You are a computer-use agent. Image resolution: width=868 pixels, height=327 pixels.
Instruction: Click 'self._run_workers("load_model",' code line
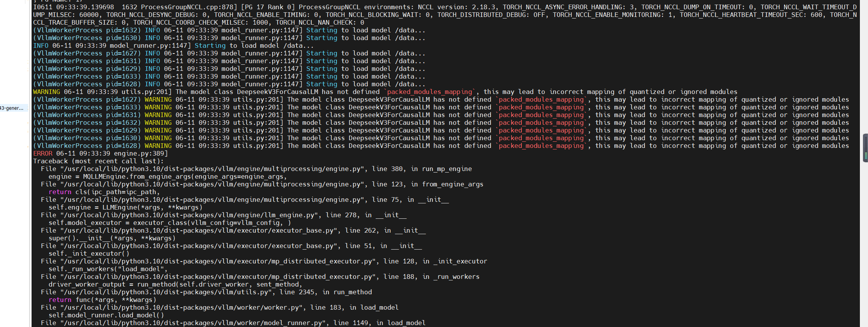(x=108, y=269)
